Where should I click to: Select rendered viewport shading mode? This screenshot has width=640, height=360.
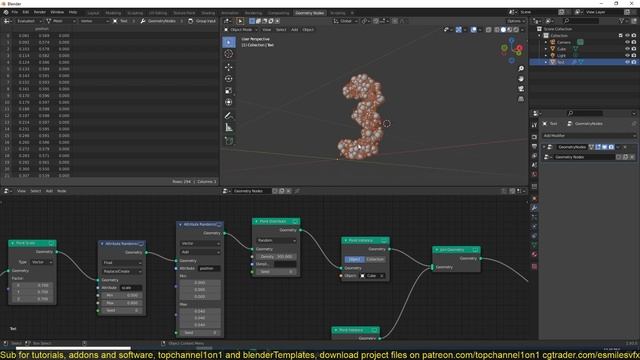(x=516, y=30)
